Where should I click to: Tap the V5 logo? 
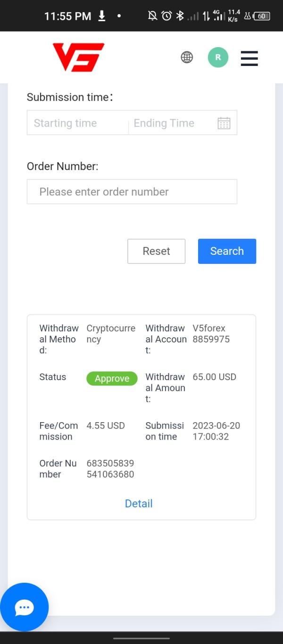tap(78, 57)
